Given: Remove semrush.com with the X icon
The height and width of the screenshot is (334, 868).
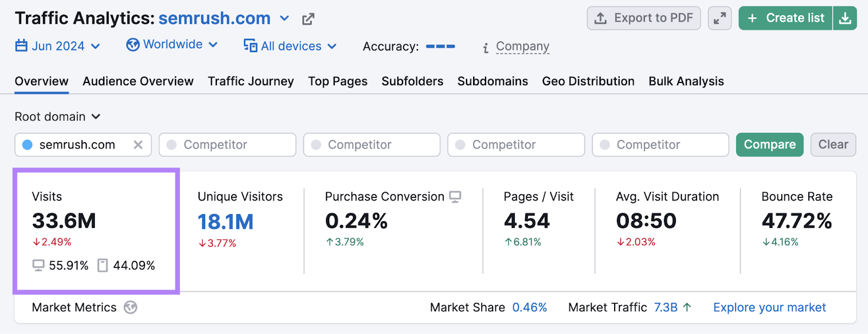Looking at the screenshot, I should coord(138,145).
